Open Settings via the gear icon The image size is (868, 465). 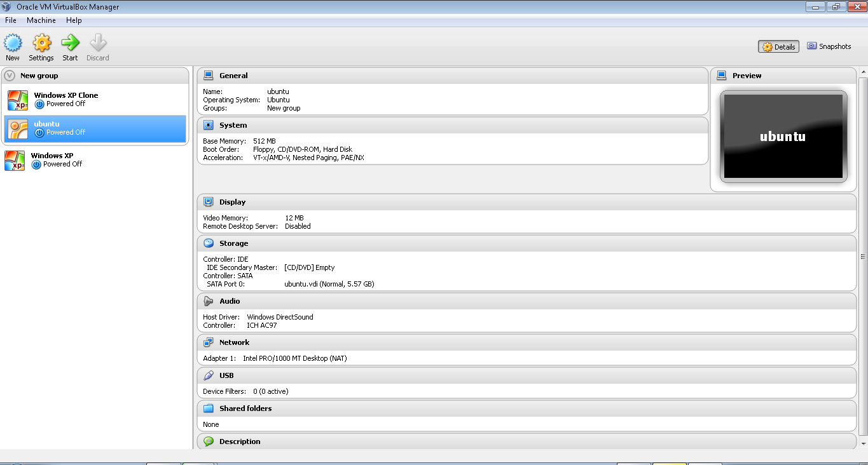41,43
